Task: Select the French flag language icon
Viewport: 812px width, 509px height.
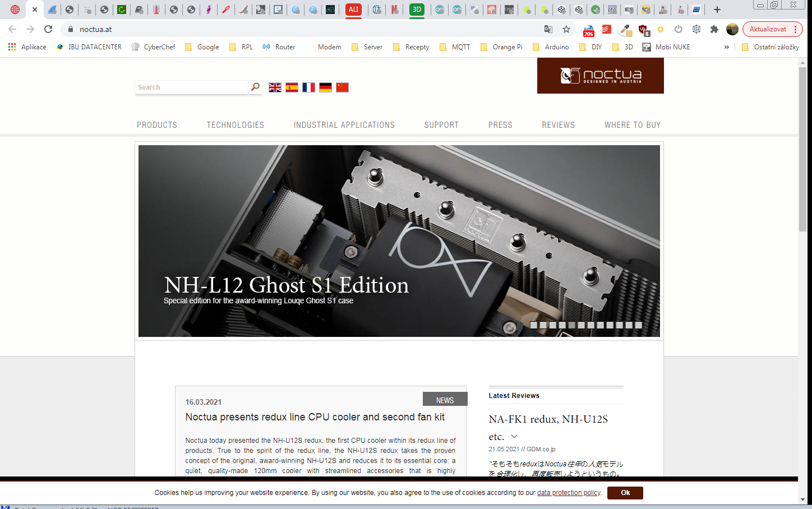Action: [x=308, y=87]
